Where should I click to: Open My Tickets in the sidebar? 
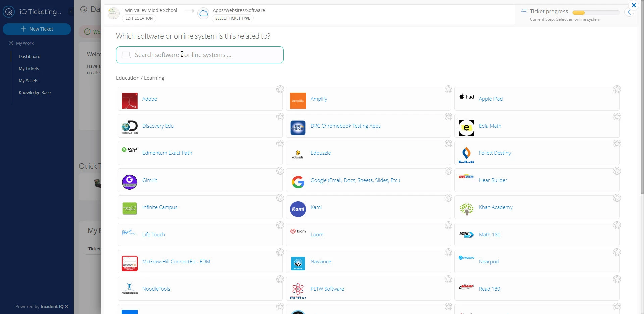[29, 68]
